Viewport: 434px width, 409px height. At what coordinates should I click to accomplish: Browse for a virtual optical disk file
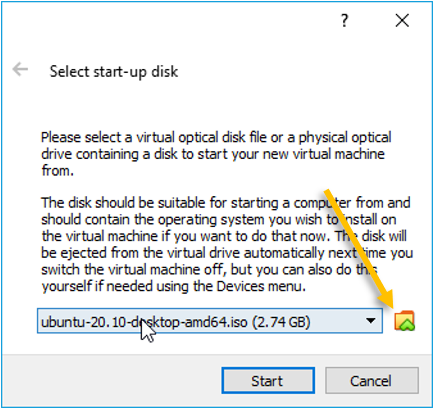(405, 321)
